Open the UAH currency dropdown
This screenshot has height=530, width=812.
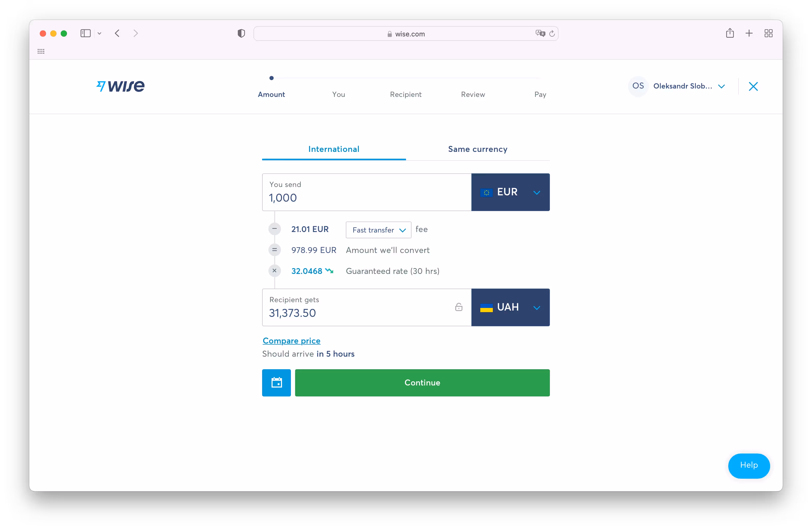pyautogui.click(x=510, y=307)
